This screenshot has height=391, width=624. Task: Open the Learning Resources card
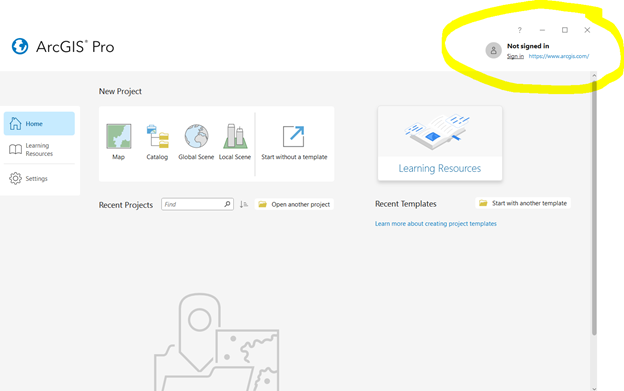(440, 144)
